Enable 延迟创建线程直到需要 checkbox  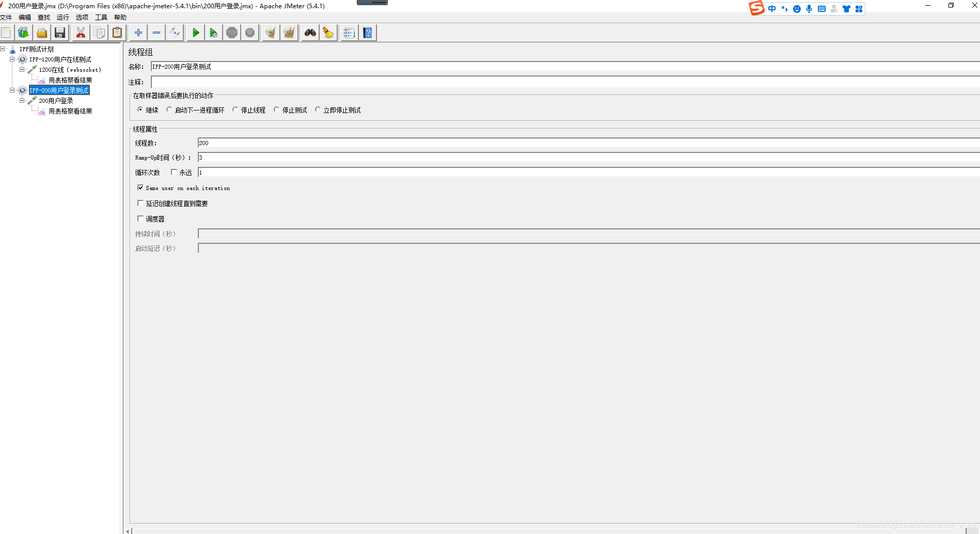click(x=140, y=203)
